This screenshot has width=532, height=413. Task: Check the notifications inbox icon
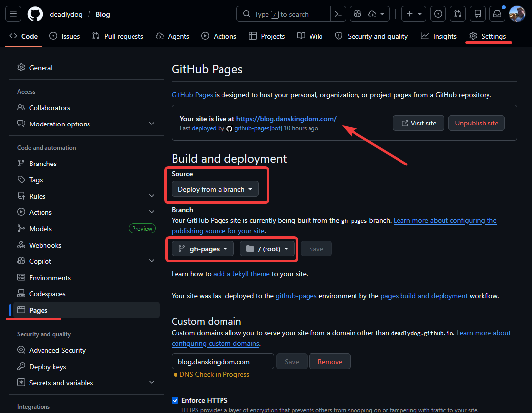[x=497, y=14]
